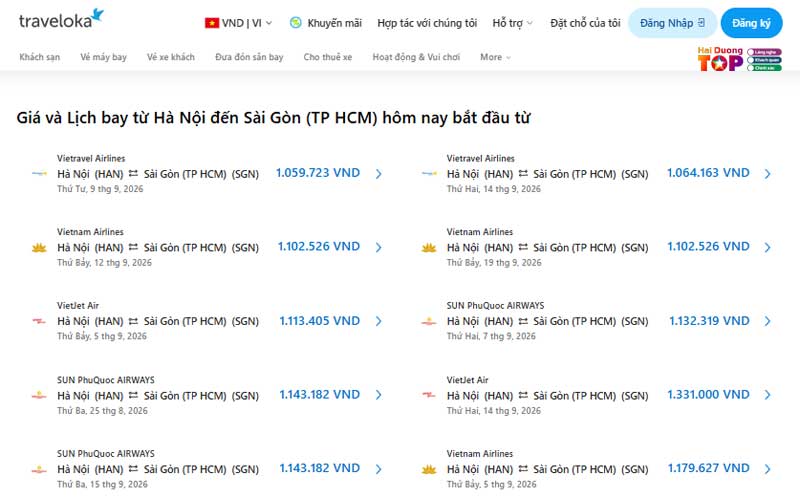Click the Traveloka logo
The height and width of the screenshot is (497, 800).
click(x=61, y=19)
